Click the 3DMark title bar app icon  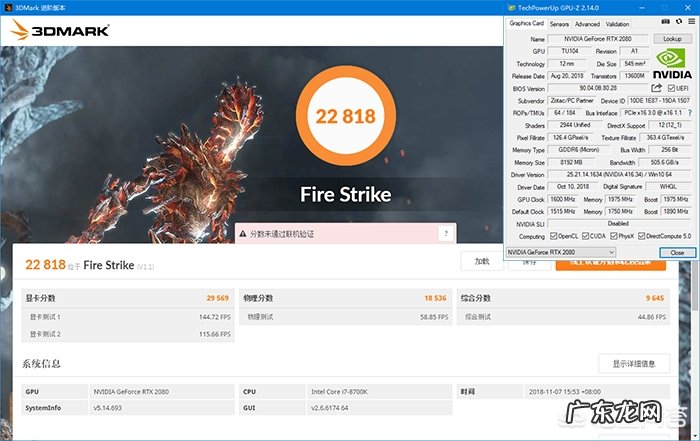click(8, 8)
